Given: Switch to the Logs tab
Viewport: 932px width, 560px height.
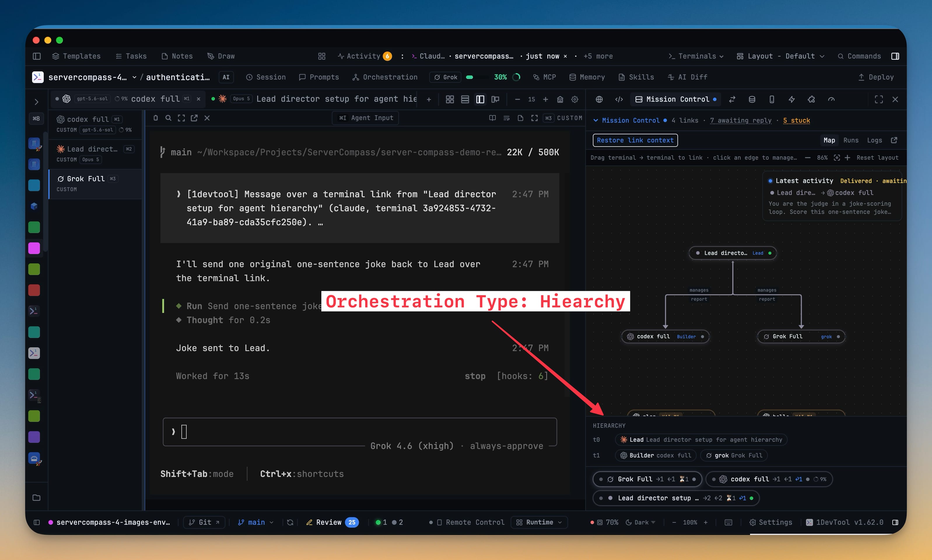Looking at the screenshot, I should pyautogui.click(x=874, y=140).
